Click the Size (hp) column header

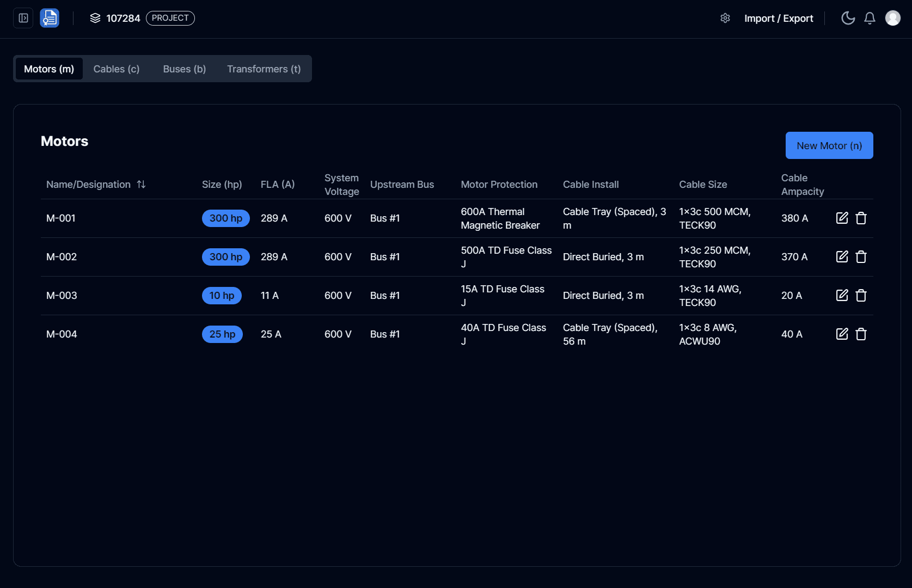click(222, 185)
